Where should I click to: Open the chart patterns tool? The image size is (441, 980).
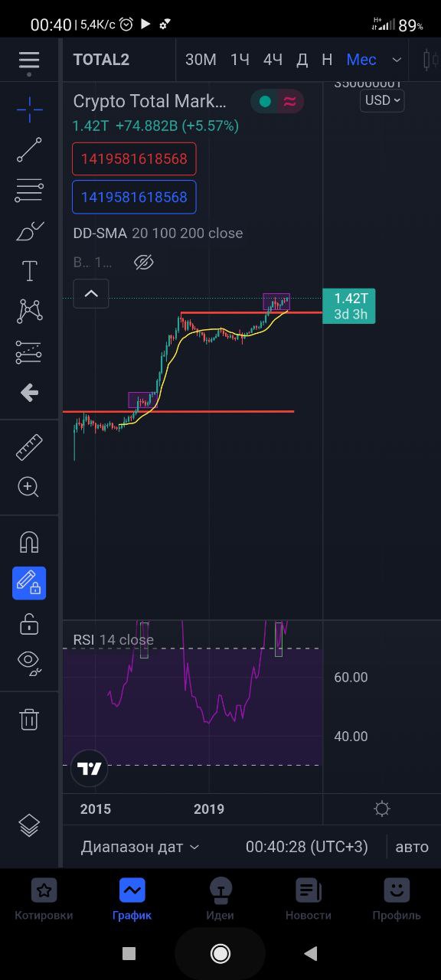click(29, 311)
